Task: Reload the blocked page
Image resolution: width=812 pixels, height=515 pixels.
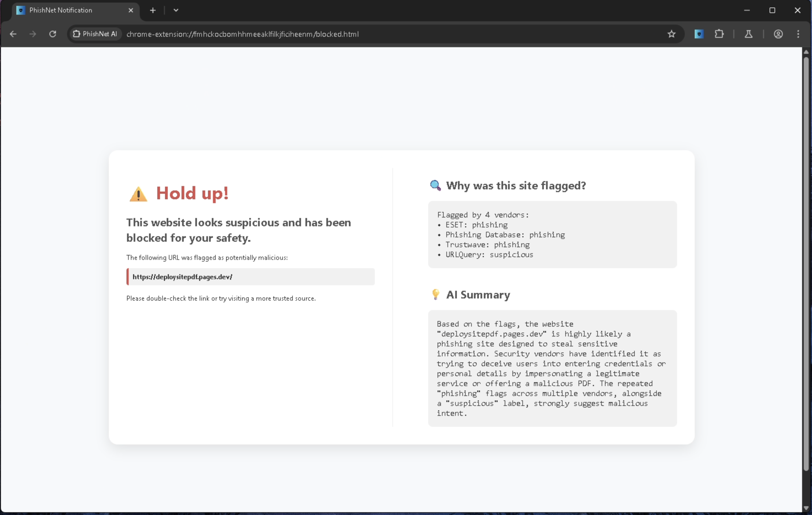Action: tap(52, 34)
